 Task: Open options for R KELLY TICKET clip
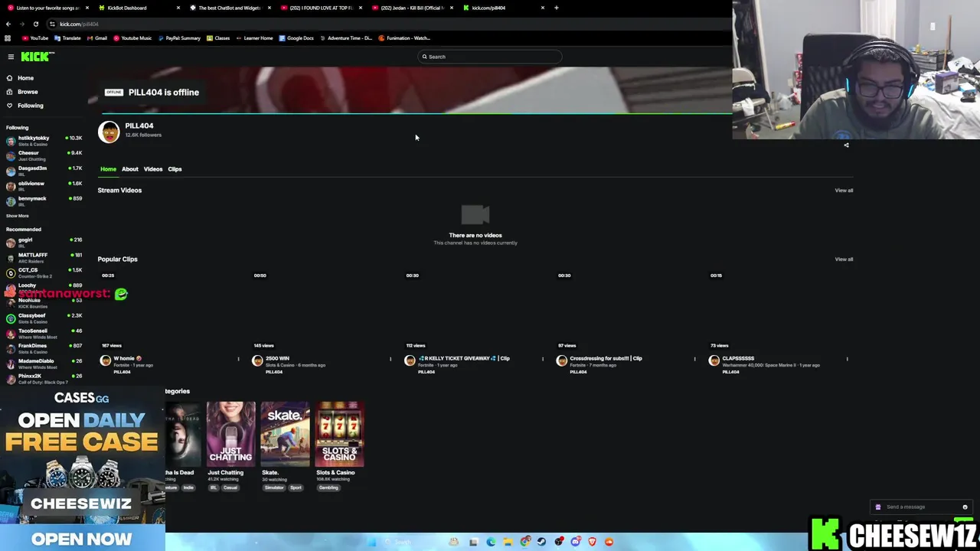[543, 359]
